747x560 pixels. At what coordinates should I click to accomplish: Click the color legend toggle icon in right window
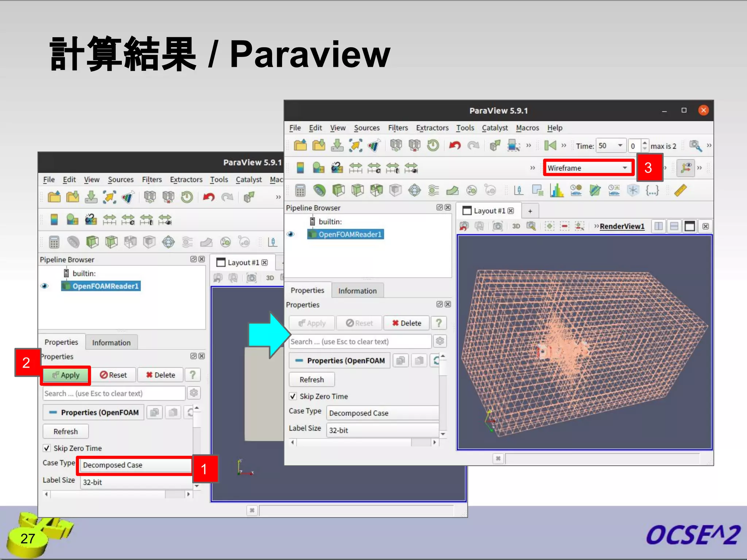tap(300, 168)
